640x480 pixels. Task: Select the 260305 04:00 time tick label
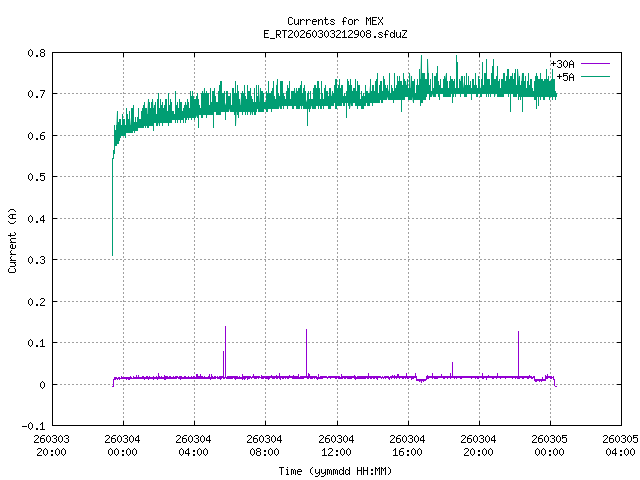[x=620, y=444]
